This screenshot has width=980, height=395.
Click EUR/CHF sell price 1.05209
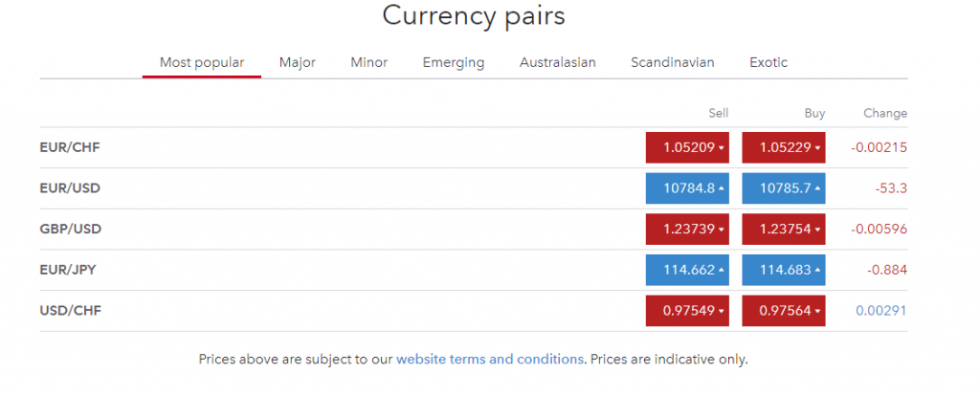(x=687, y=148)
